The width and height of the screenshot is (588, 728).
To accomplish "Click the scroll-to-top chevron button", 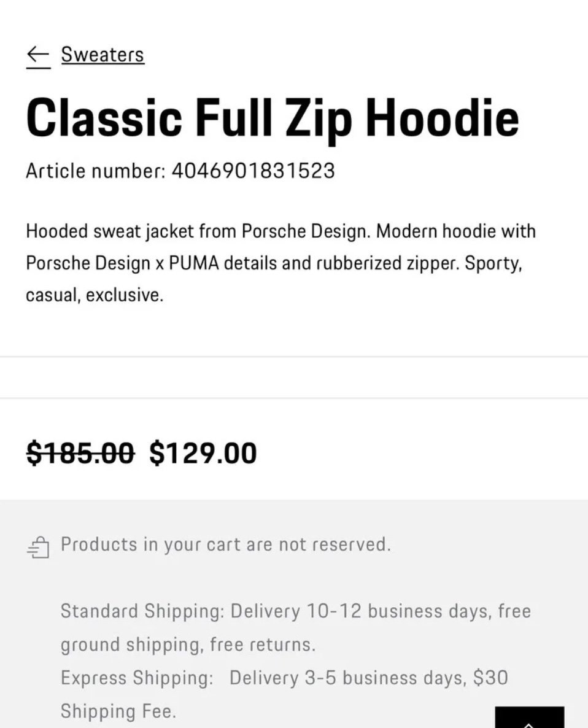I will (530, 718).
